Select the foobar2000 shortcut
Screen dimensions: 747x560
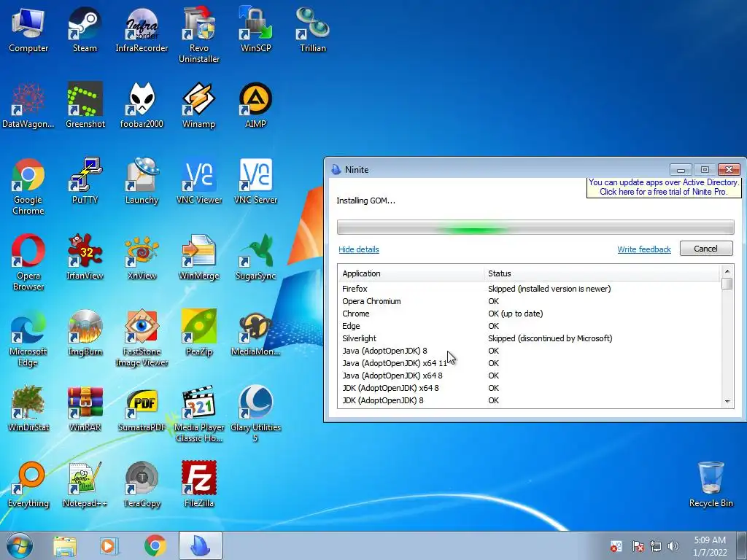[x=142, y=105]
